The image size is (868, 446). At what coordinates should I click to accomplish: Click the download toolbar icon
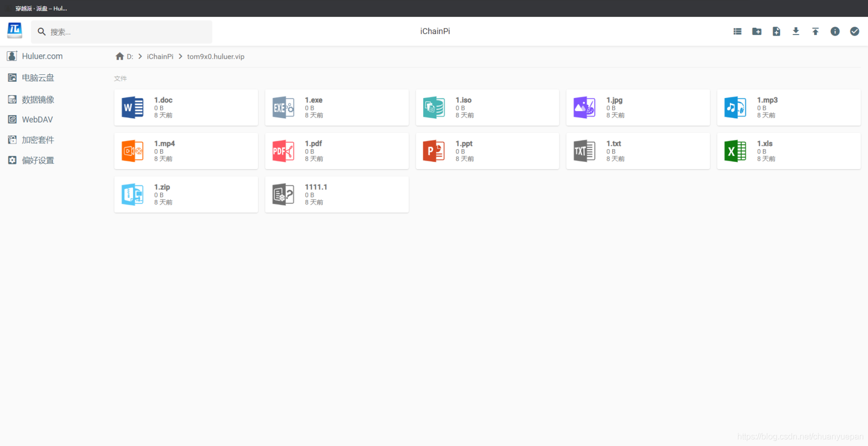click(796, 31)
